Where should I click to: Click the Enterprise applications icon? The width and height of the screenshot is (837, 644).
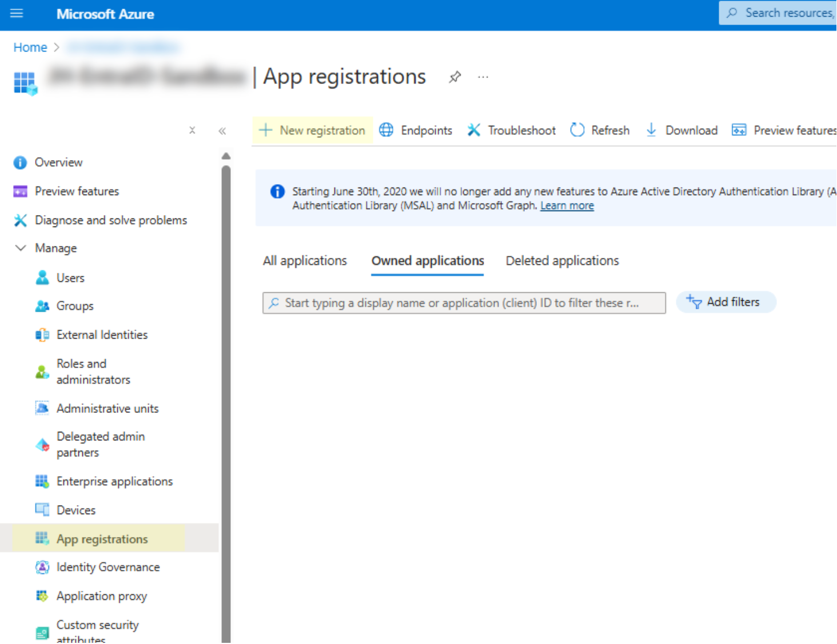pos(42,482)
